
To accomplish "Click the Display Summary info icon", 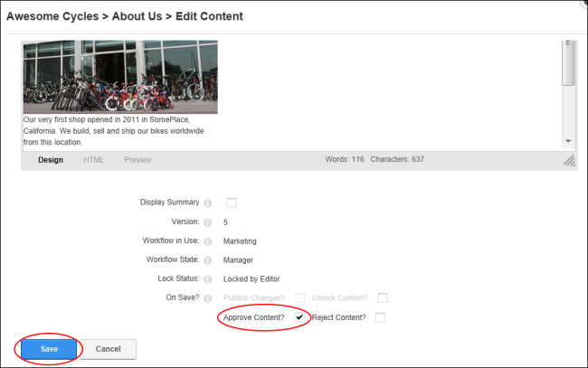I will [208, 203].
